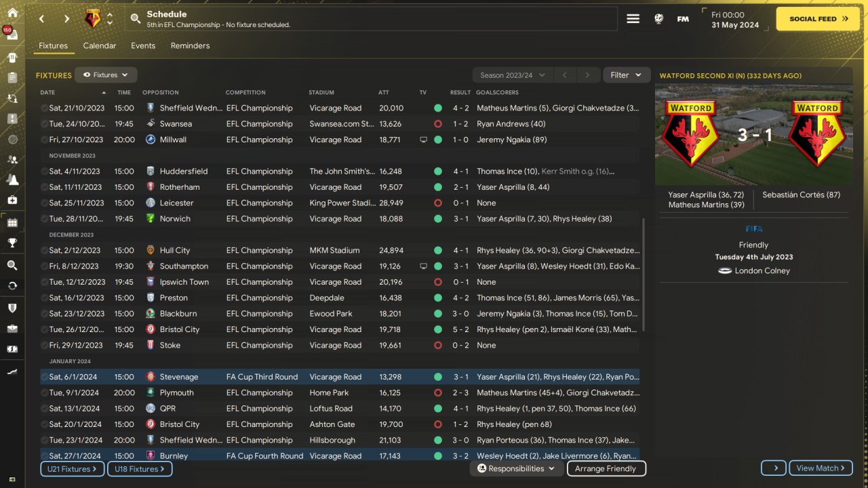The height and width of the screenshot is (488, 868).
Task: Click the Schedule search field
Action: [x=372, y=19]
